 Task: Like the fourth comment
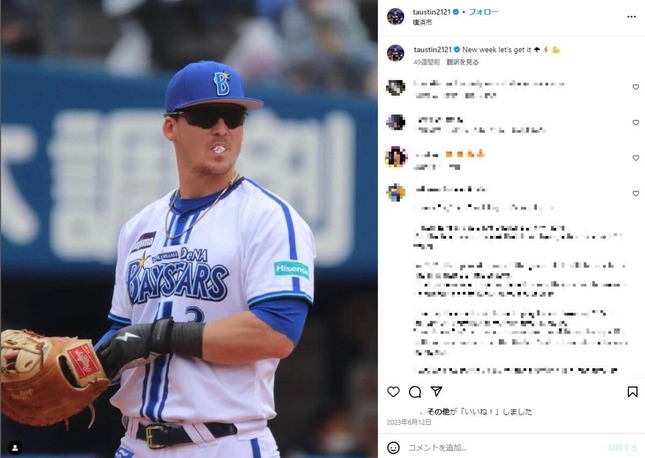tap(636, 193)
